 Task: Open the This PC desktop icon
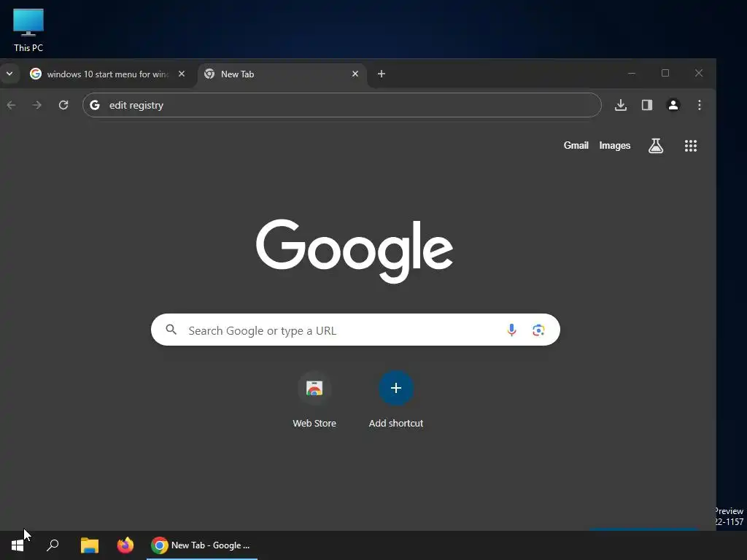(28, 31)
